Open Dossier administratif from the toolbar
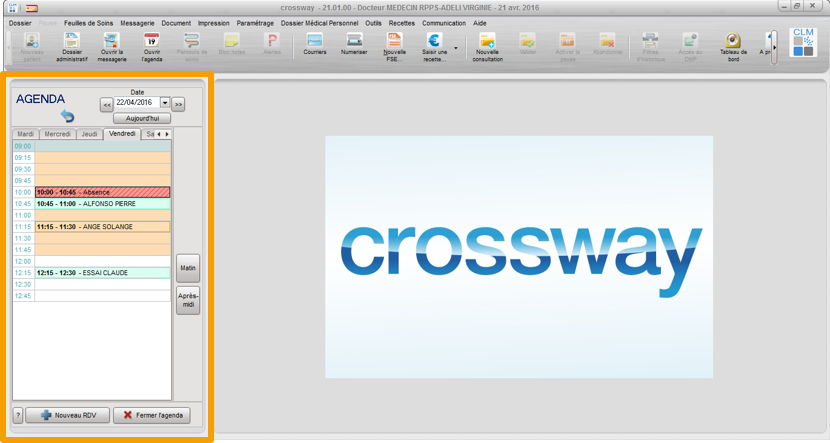 (71, 47)
